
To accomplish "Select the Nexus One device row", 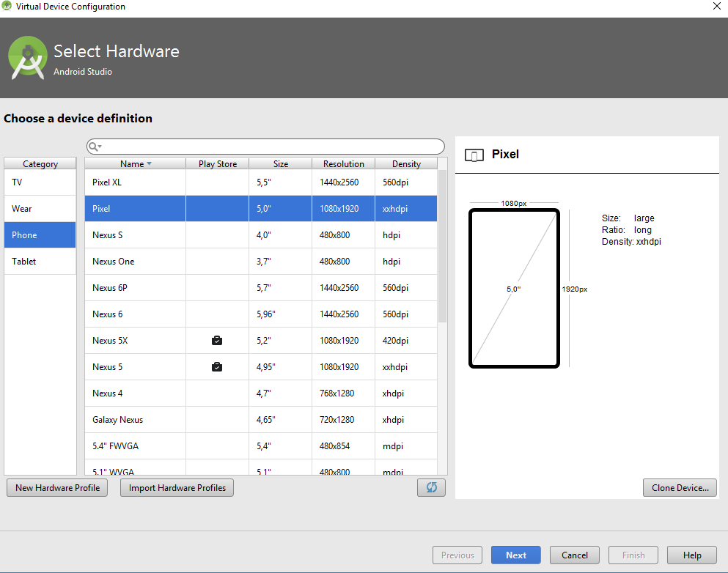I will point(261,261).
